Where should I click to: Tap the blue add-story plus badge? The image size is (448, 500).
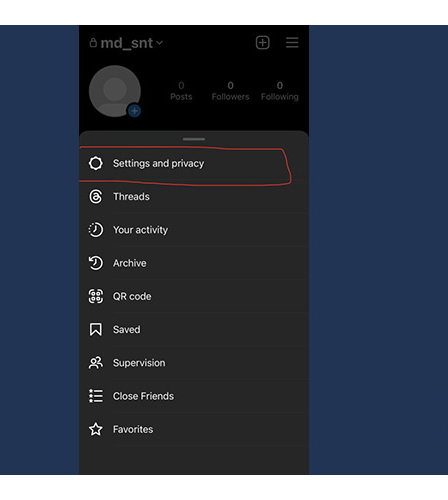135,111
